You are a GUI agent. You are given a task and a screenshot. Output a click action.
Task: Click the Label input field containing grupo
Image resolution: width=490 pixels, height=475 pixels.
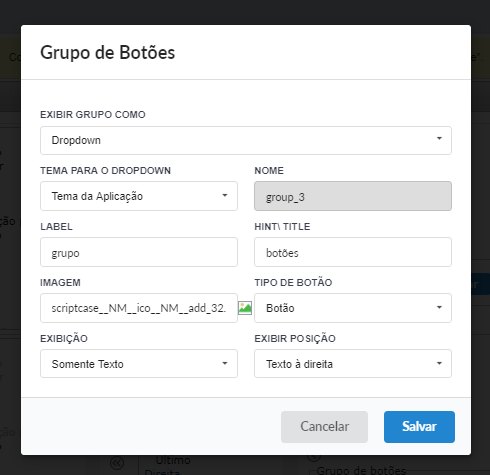pyautogui.click(x=139, y=252)
